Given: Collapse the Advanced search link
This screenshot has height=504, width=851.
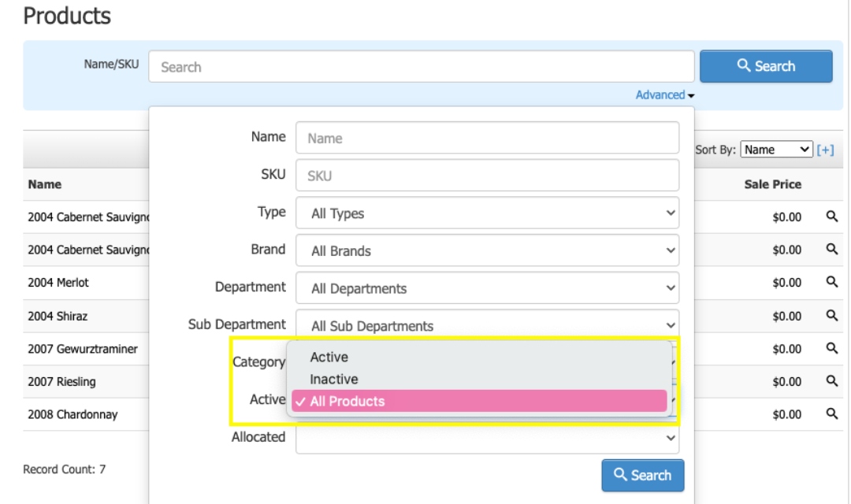Looking at the screenshot, I should [x=665, y=95].
